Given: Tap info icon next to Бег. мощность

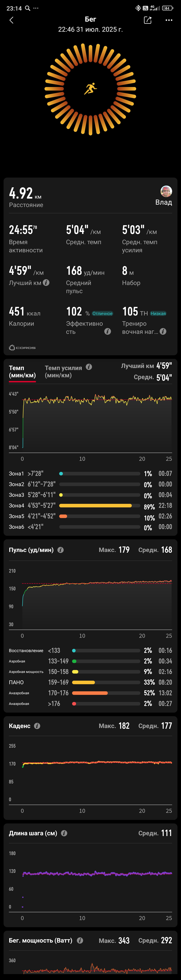Looking at the screenshot, I should click(x=80, y=940).
